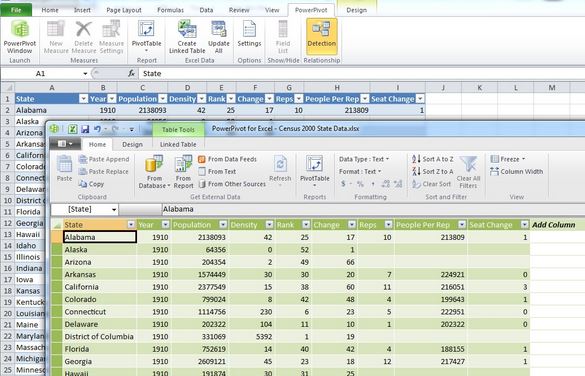Open the Excel Design tab
Image resolution: width=585 pixels, height=376 pixels.
(356, 10)
